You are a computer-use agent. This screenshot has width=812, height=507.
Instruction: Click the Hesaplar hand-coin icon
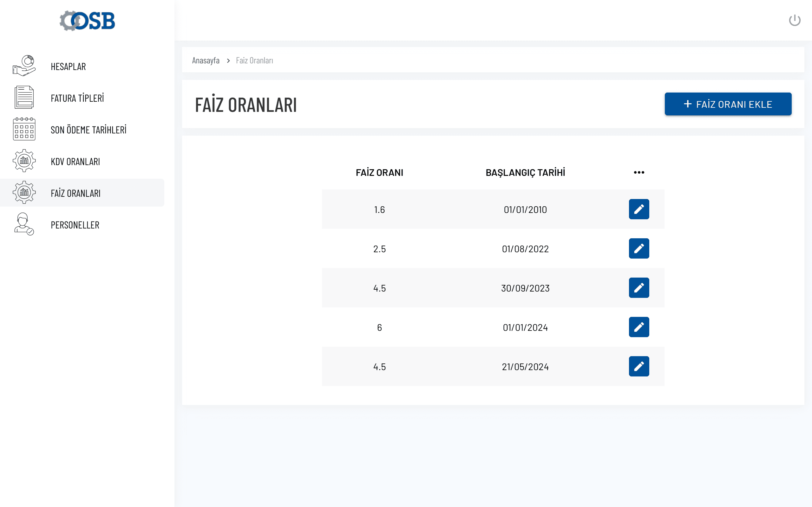point(24,66)
